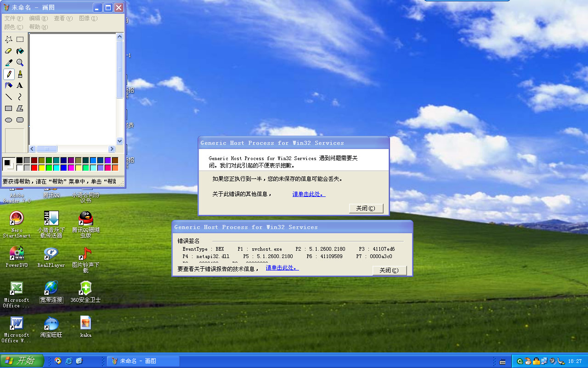Choose the Rounded Rectangle tool
The height and width of the screenshot is (368, 588).
tap(20, 120)
